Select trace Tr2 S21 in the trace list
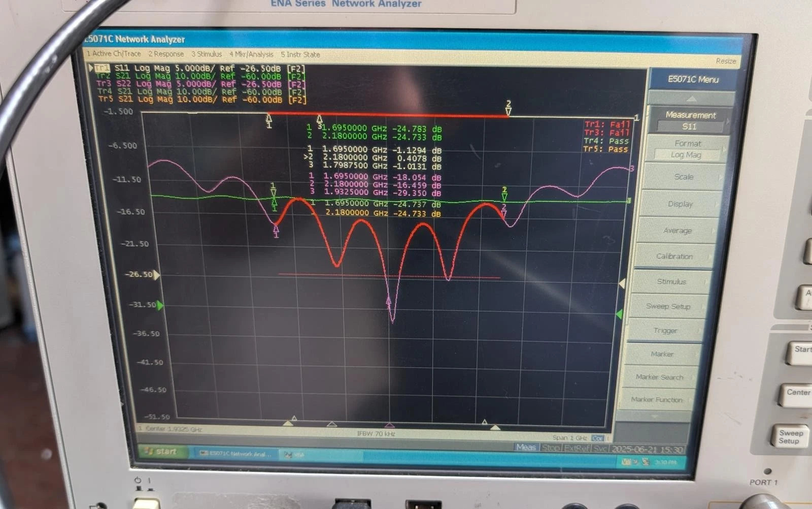 pos(200,76)
